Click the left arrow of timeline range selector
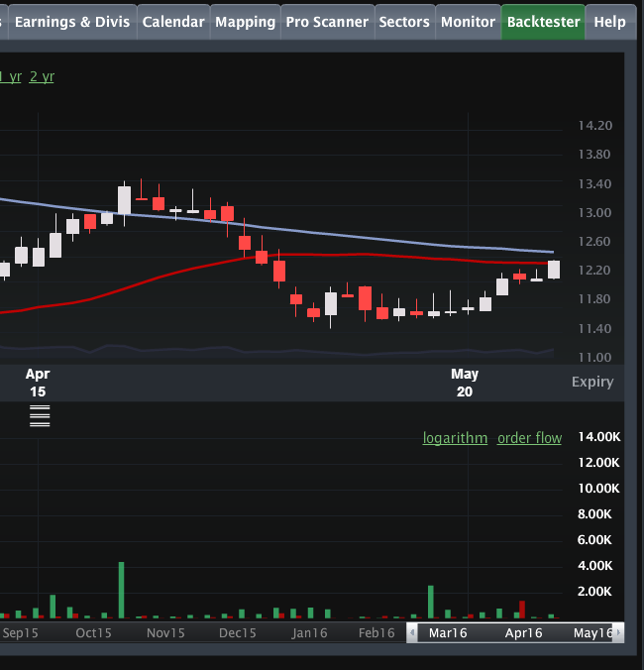644x670 pixels. point(412,632)
